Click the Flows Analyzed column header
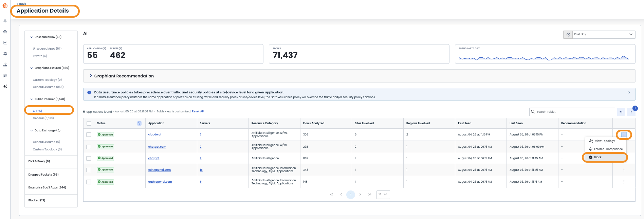The image size is (644, 219). [314, 123]
